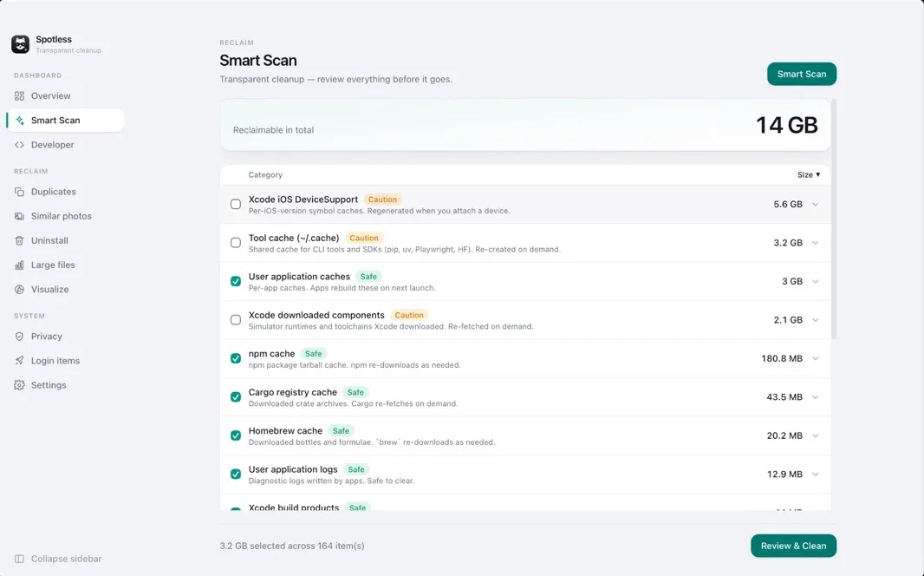Enable the Tool cache (~/.cache) checkbox

[236, 243]
